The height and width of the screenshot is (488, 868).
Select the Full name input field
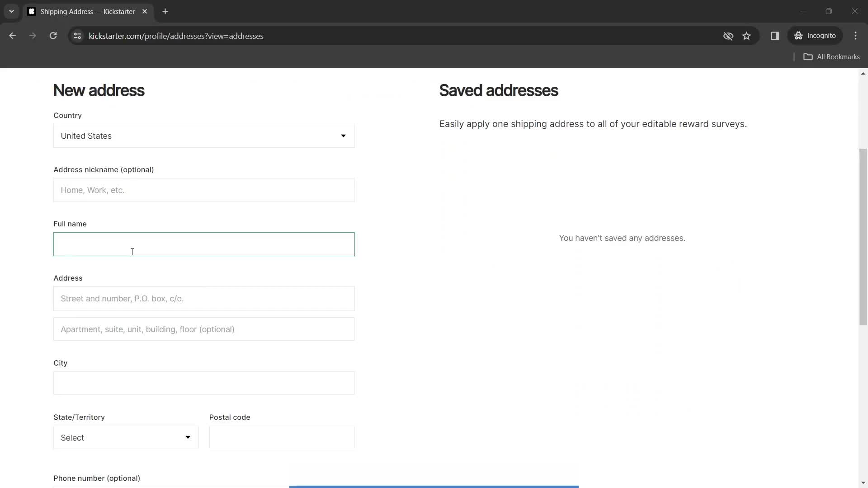[x=204, y=244]
